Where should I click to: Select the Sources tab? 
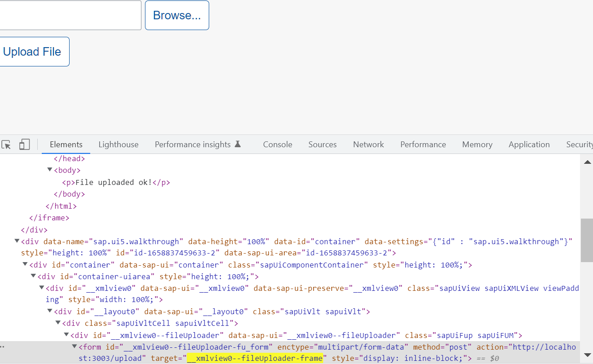[322, 144]
